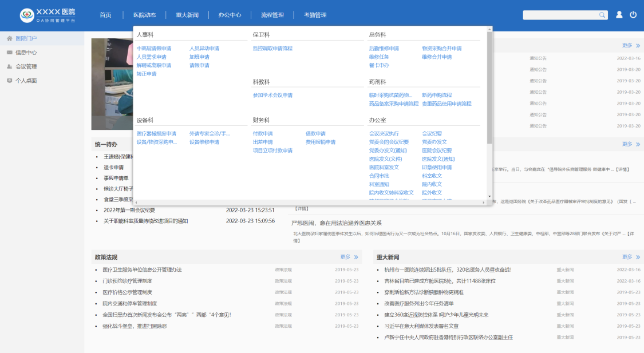Click the dropdown panel vertical scrollbar
This screenshot has height=353, width=644.
[489, 86]
